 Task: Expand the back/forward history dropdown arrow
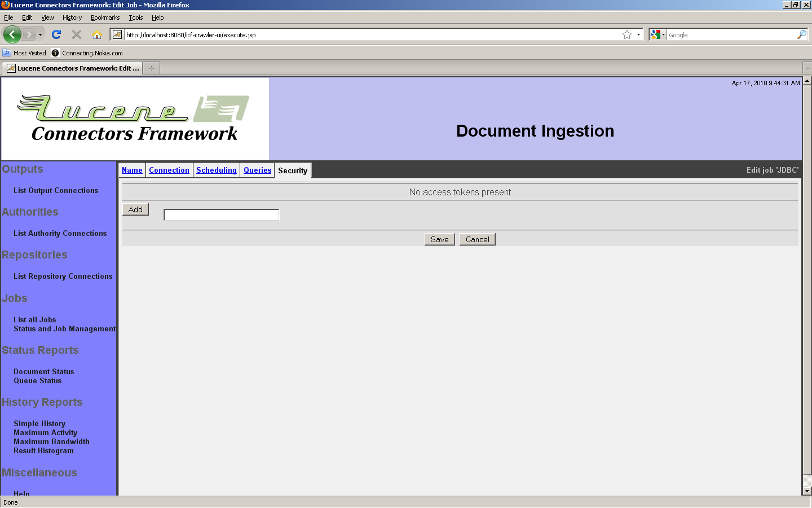tap(40, 34)
